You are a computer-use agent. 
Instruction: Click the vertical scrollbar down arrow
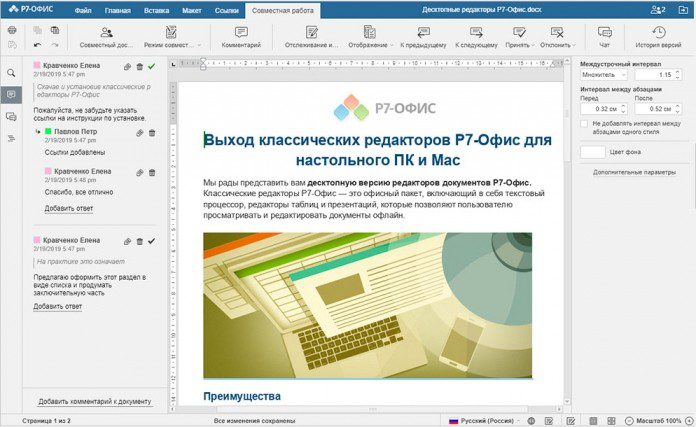(x=567, y=401)
